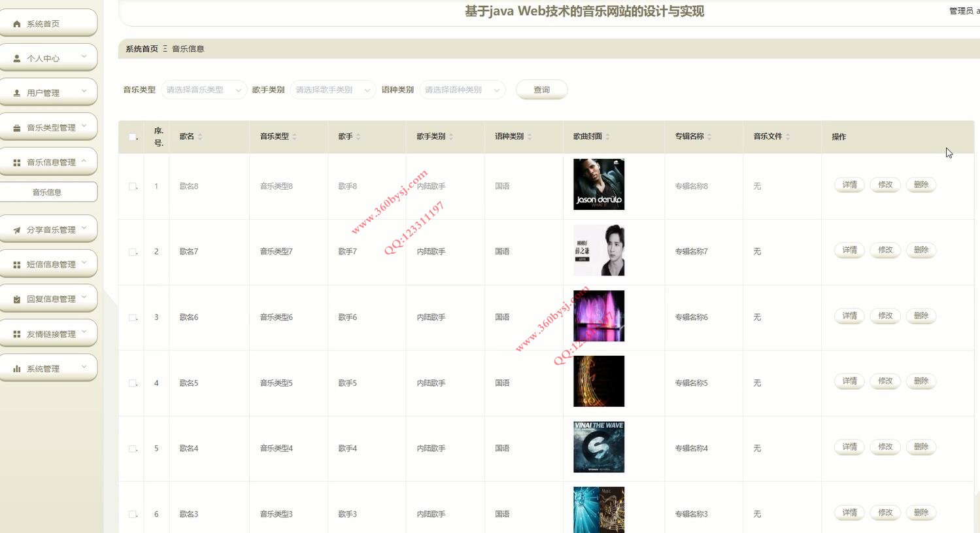980x533 pixels.
Task: Click the user icon beside 用户管理
Action: 17,93
